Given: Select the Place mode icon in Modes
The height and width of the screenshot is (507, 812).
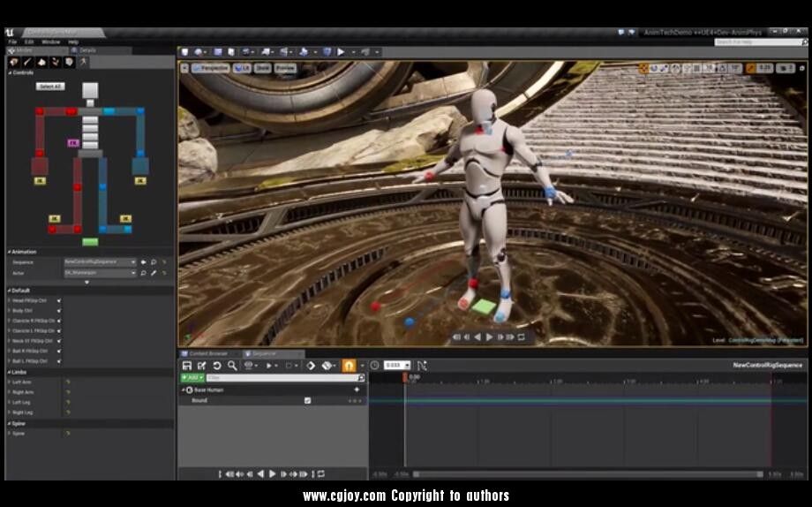Looking at the screenshot, I should [14, 62].
